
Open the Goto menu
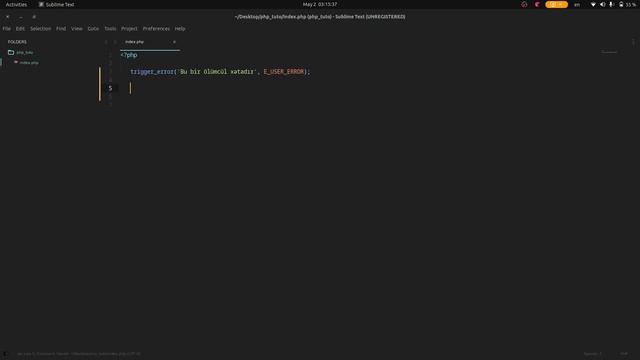point(93,29)
